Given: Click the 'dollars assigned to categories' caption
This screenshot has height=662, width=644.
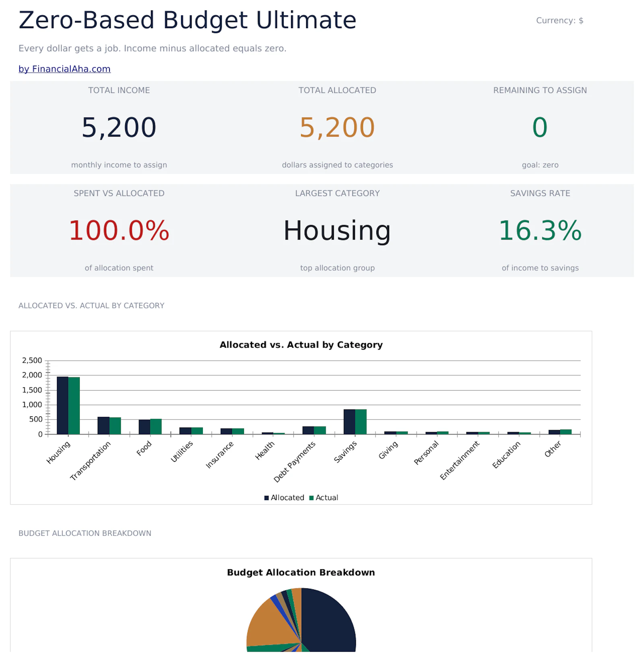Looking at the screenshot, I should (337, 165).
